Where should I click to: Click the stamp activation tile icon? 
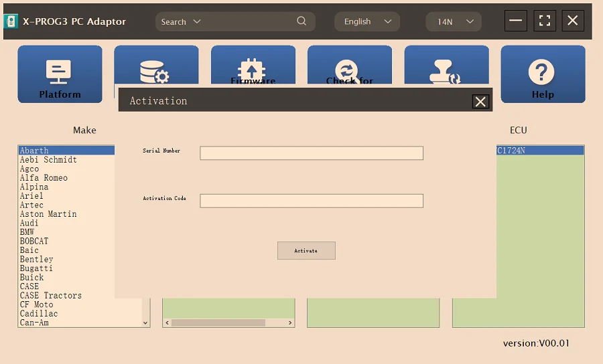[x=446, y=71]
